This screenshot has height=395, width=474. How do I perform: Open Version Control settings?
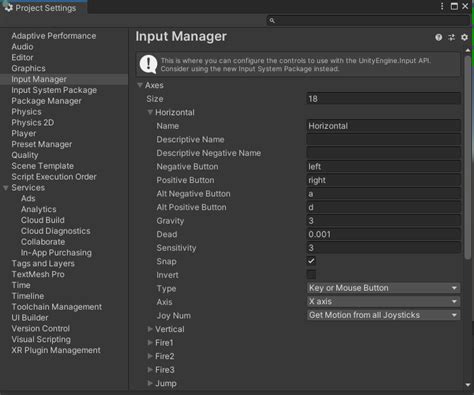coord(41,329)
